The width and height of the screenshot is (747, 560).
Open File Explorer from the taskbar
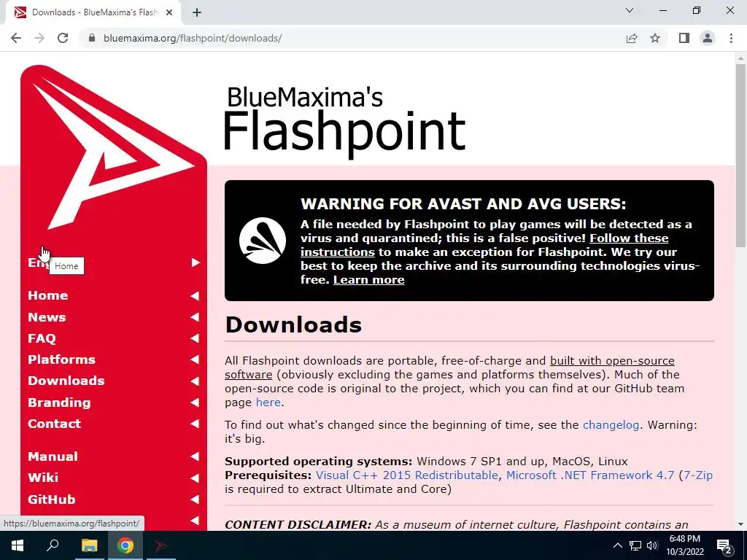pos(89,545)
